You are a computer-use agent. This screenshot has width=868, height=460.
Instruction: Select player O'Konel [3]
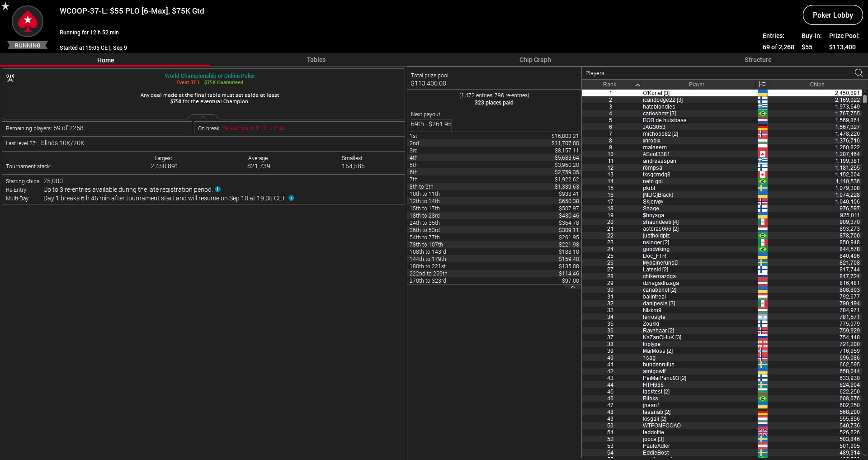click(722, 93)
